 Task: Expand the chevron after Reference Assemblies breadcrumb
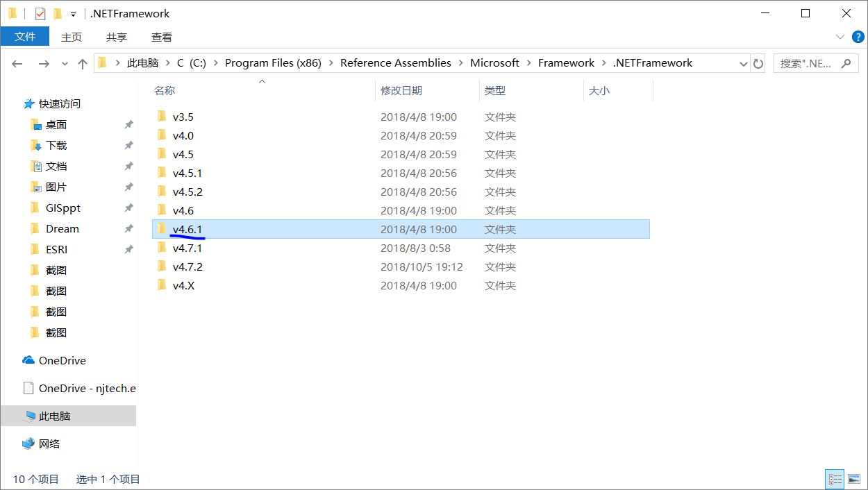pyautogui.click(x=460, y=62)
